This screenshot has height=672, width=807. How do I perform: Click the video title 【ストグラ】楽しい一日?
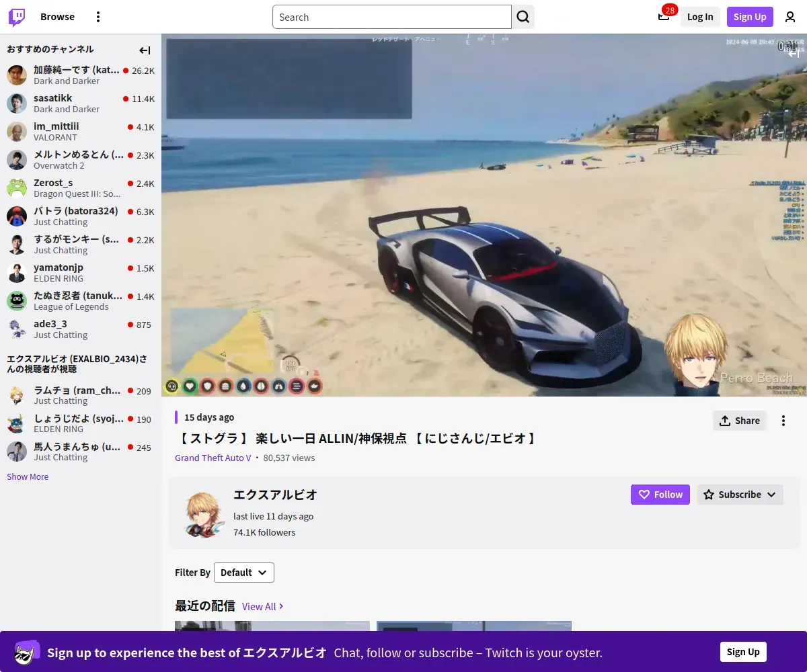click(357, 439)
